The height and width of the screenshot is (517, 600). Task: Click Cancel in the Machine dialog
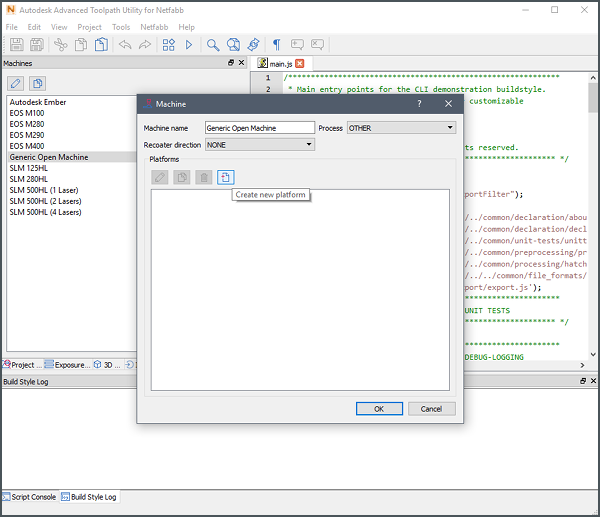tap(432, 409)
